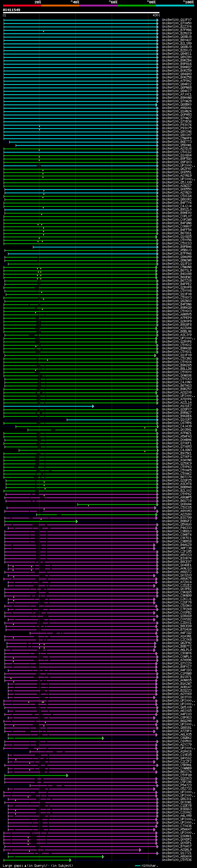
Task: Select the UniRef100_B8BGF2 label
Action: tap(176, 521)
